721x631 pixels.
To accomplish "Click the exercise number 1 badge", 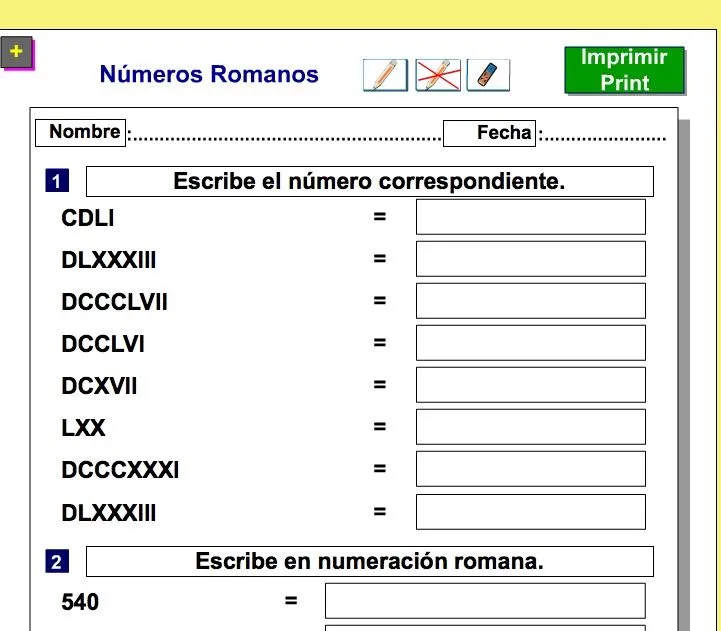I will (57, 181).
